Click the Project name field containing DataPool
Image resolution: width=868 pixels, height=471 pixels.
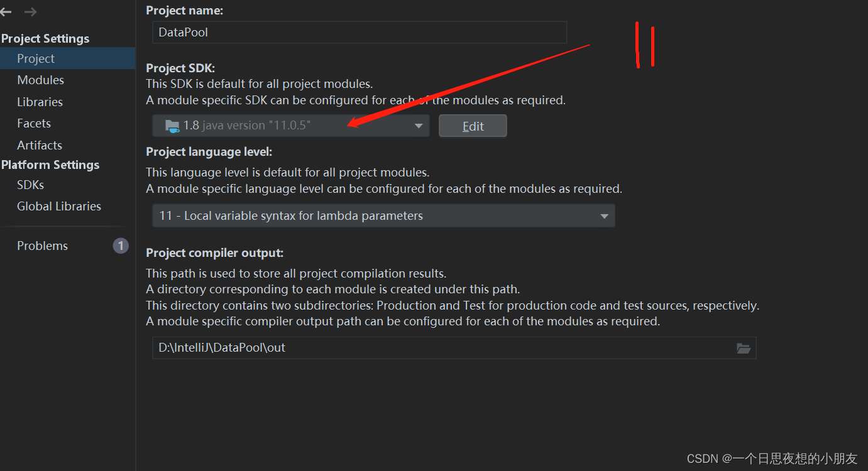[x=360, y=32]
